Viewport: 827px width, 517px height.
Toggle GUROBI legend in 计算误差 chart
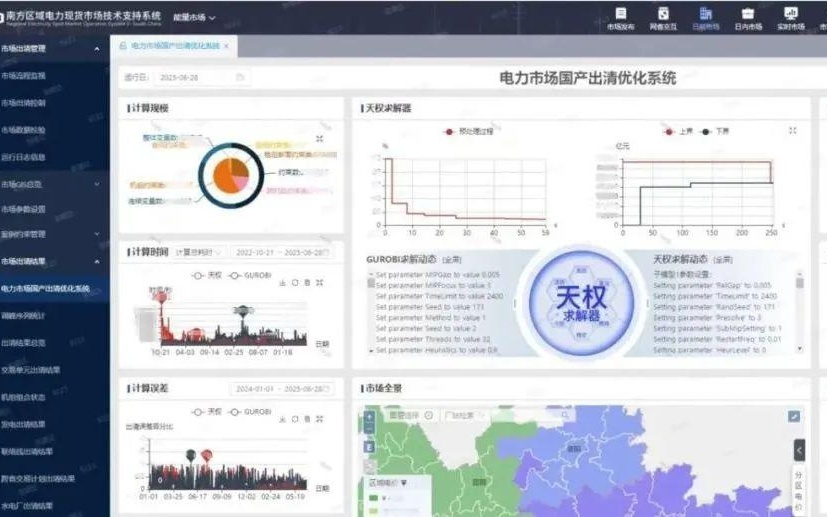click(250, 411)
